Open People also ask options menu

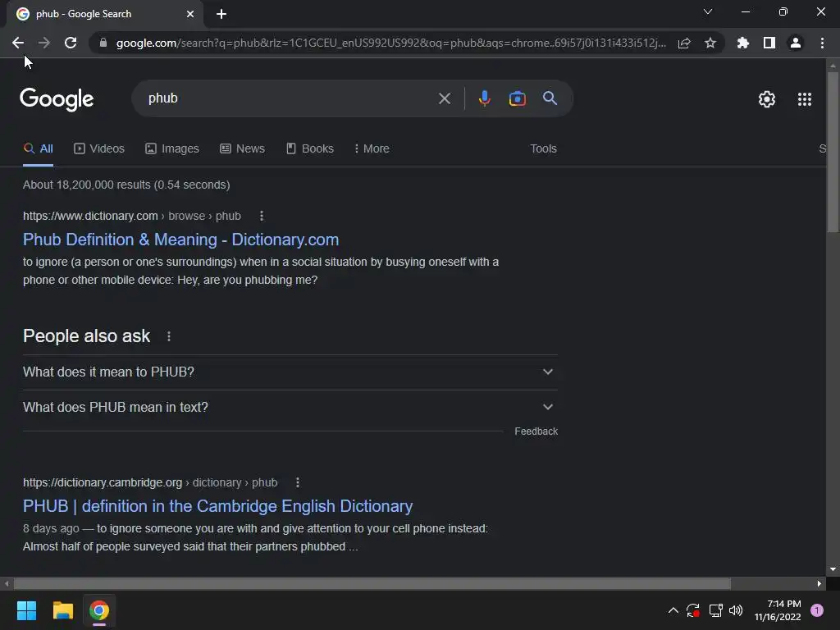pyautogui.click(x=169, y=336)
